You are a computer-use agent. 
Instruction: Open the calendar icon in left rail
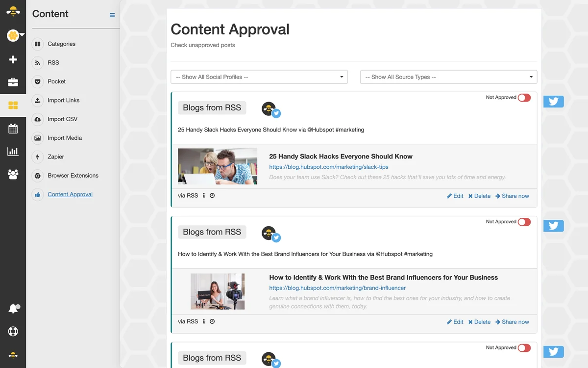click(x=13, y=129)
